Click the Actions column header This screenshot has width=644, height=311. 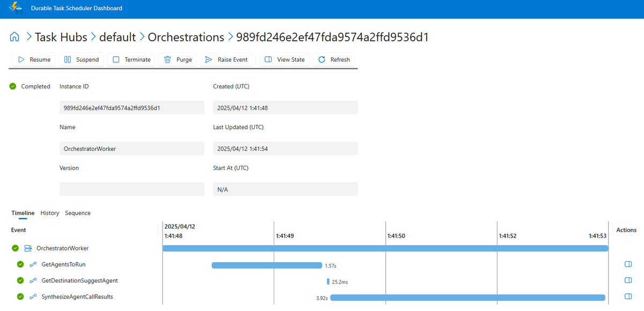tap(626, 230)
